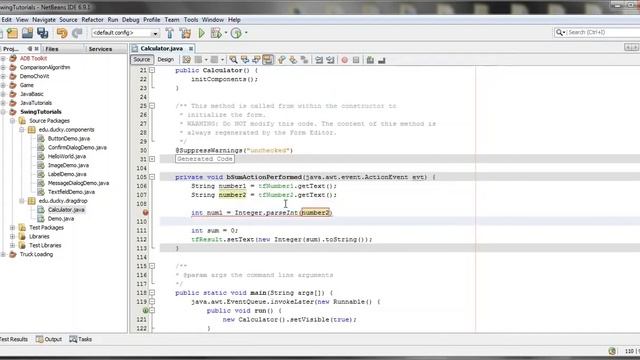The width and height of the screenshot is (640, 360).
Task: Select Calculator.java in project tree
Action: click(66, 210)
